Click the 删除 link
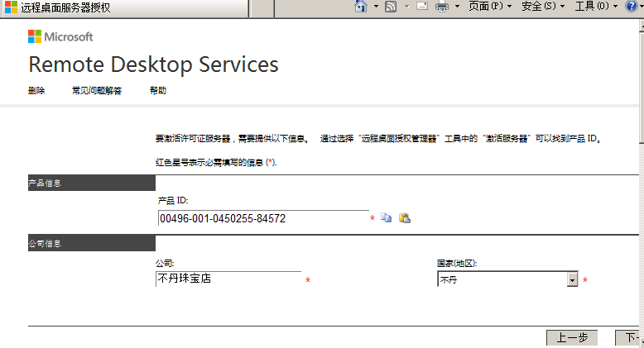Viewport: 644px width, 348px height. click(36, 91)
